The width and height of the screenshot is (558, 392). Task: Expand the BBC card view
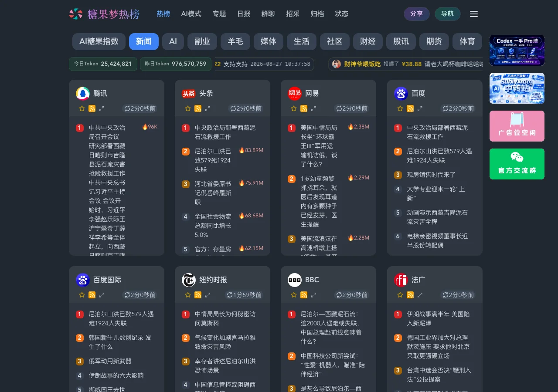[313, 295]
